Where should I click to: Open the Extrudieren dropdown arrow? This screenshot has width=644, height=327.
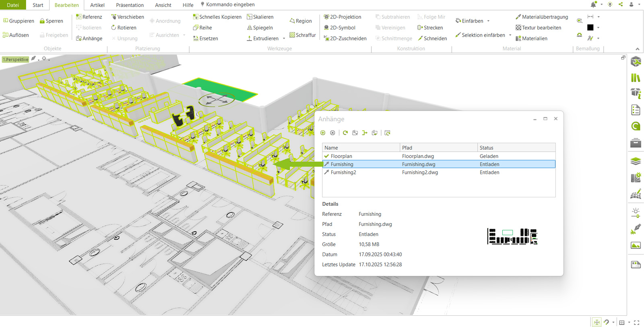click(x=284, y=39)
